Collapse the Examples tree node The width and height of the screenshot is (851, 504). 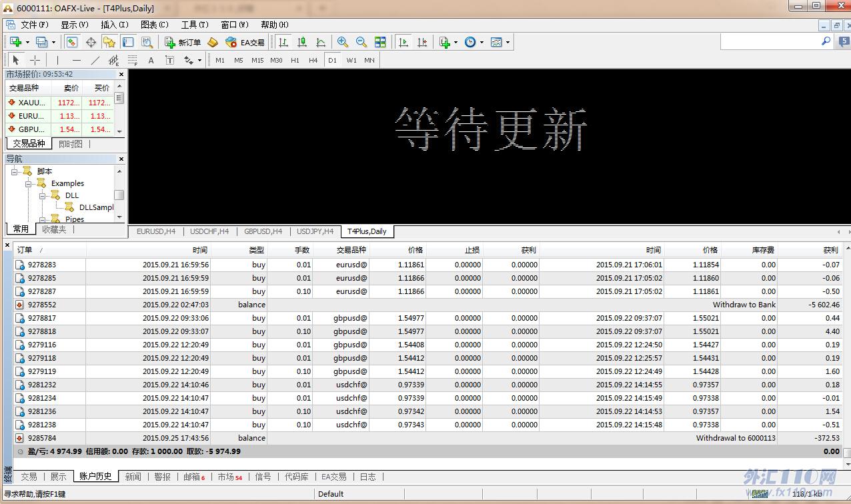(29, 183)
